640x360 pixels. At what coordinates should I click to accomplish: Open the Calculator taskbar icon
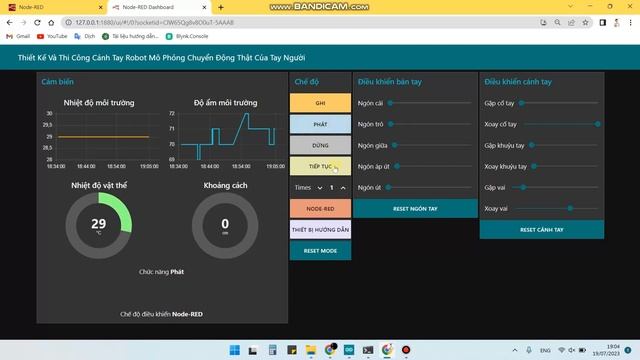tap(272, 350)
